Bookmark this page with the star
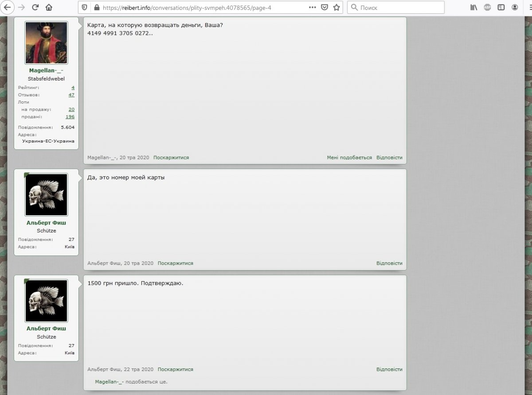The width and height of the screenshot is (532, 395). pos(336,7)
